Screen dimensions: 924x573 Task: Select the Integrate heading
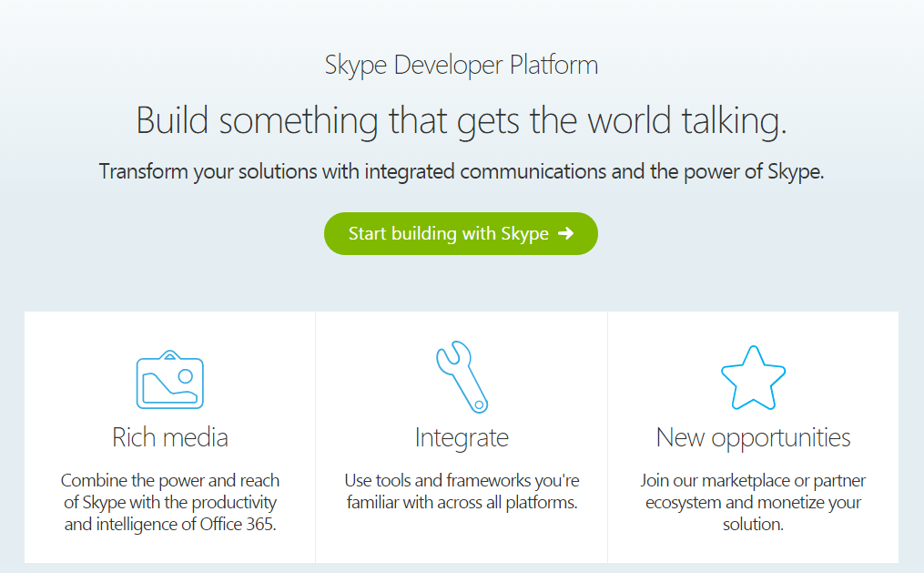click(462, 437)
